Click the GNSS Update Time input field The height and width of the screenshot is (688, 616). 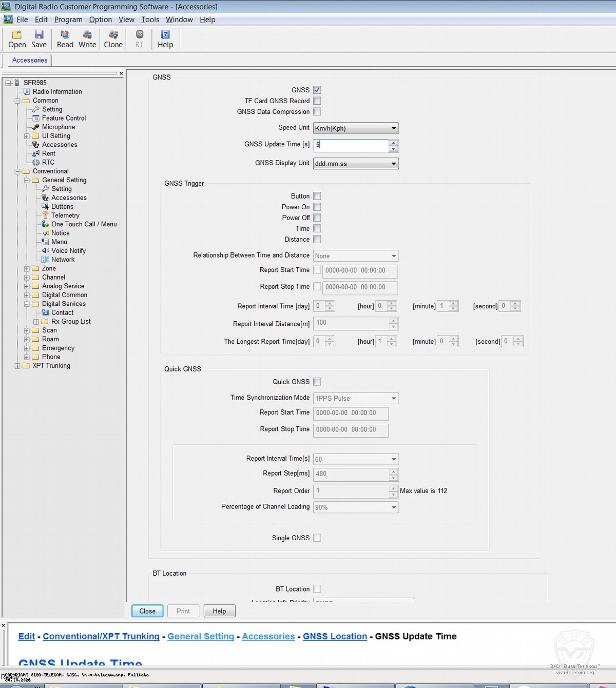351,145
